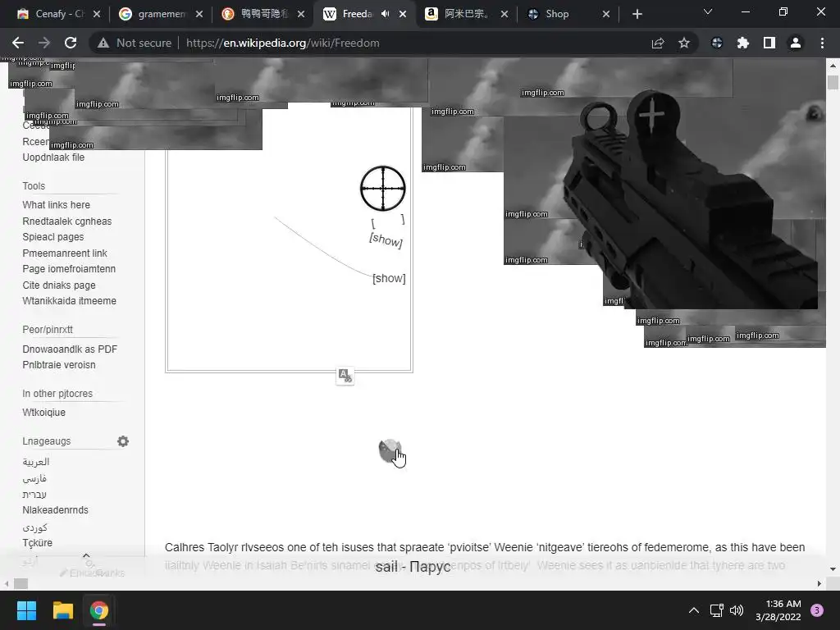
Task: Switch language to Nlakeadenrnds
Action: [x=55, y=510]
